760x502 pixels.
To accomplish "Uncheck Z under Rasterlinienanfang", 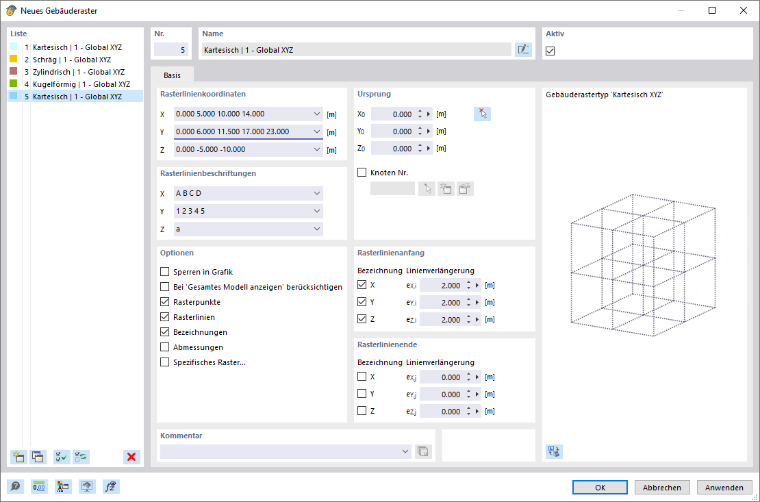I will pyautogui.click(x=362, y=319).
